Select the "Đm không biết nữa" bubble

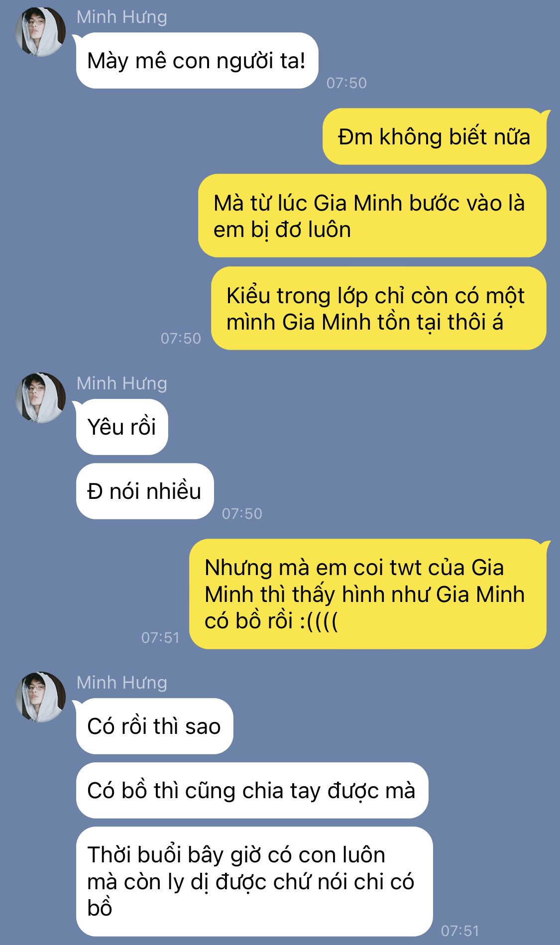435,136
